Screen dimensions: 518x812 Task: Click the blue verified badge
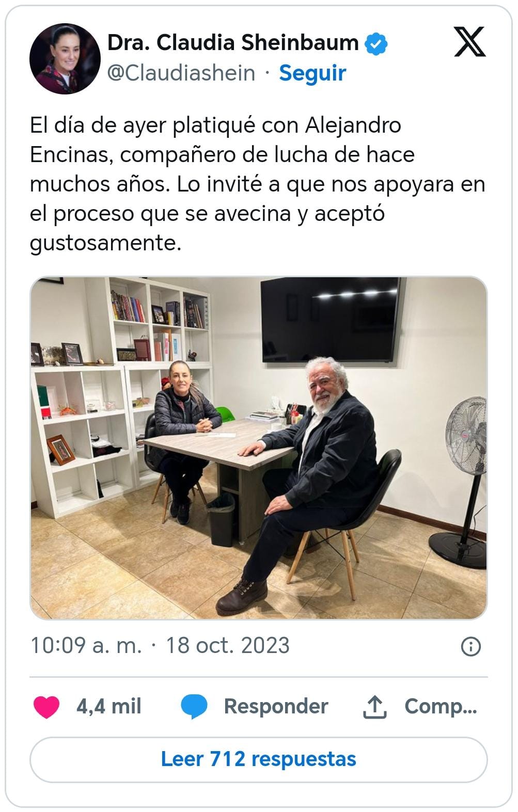(x=376, y=43)
